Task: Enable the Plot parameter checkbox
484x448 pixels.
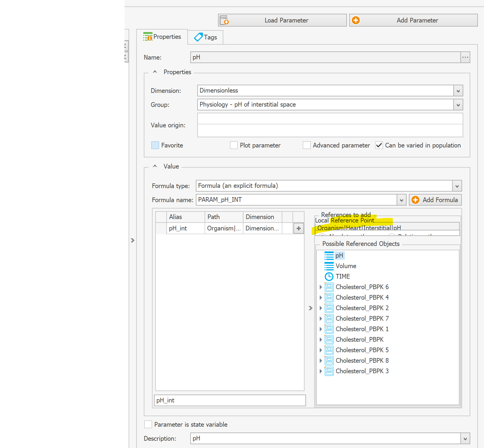Action: coord(234,145)
